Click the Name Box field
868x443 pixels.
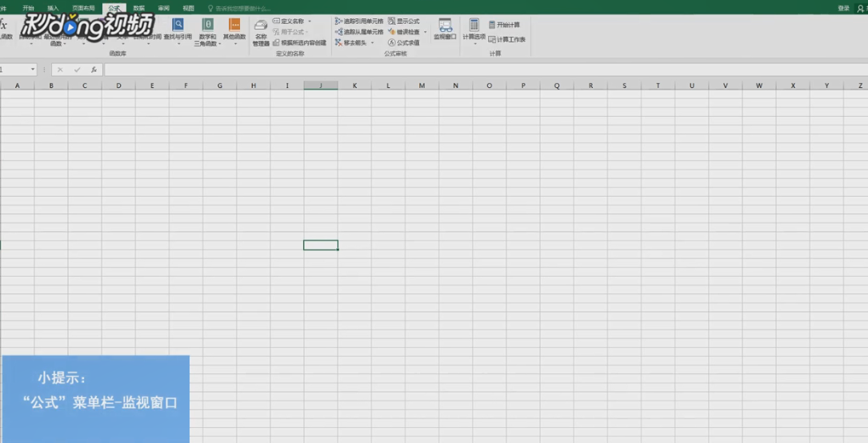14,70
